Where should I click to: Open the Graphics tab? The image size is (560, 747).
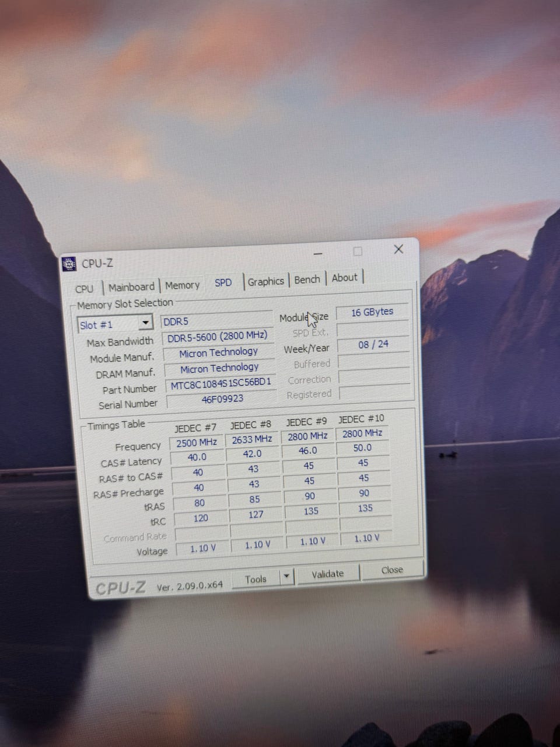click(265, 281)
